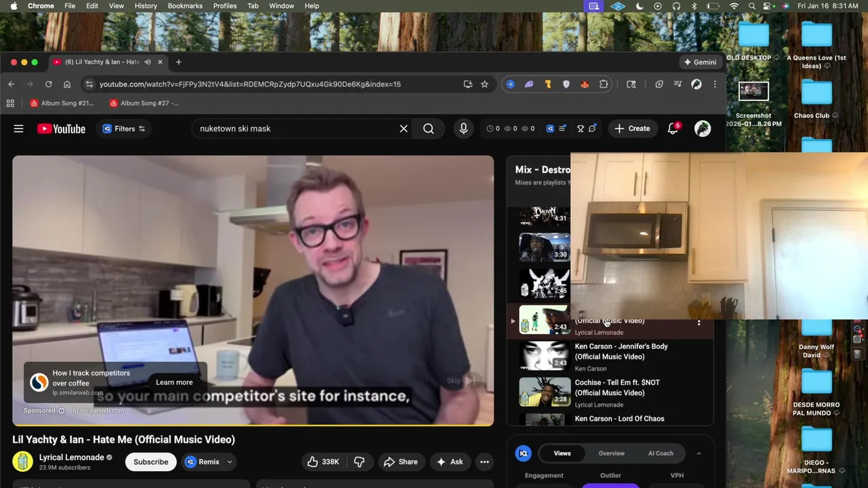This screenshot has width=868, height=488.
Task: Reload the page
Action: [x=48, y=84]
